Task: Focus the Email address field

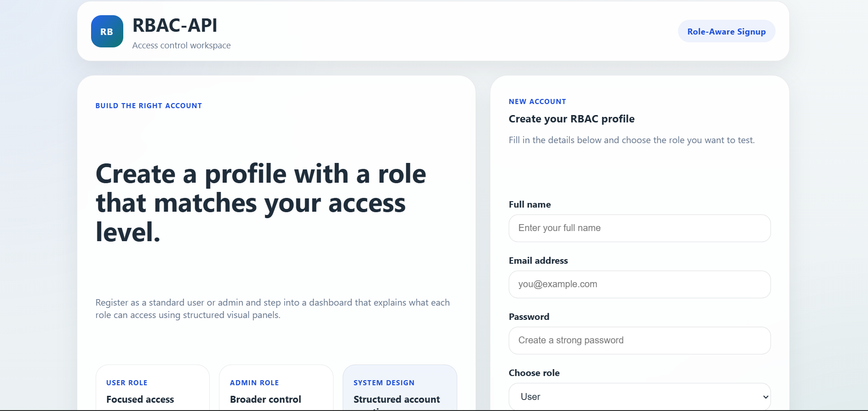Action: tap(639, 284)
